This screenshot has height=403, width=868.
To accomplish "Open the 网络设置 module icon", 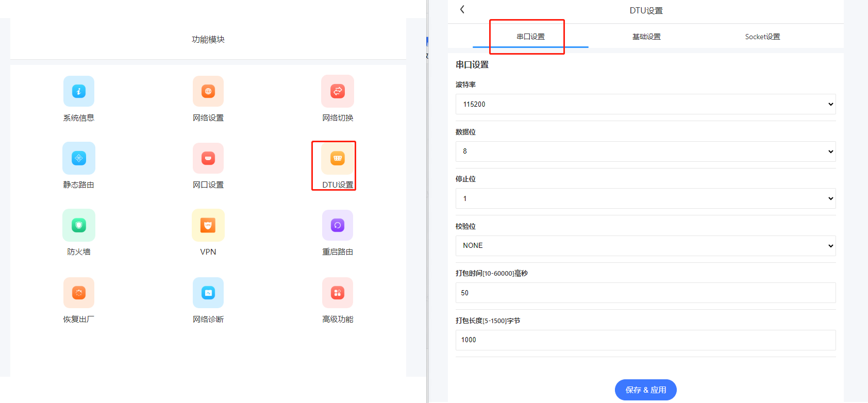I will point(208,92).
